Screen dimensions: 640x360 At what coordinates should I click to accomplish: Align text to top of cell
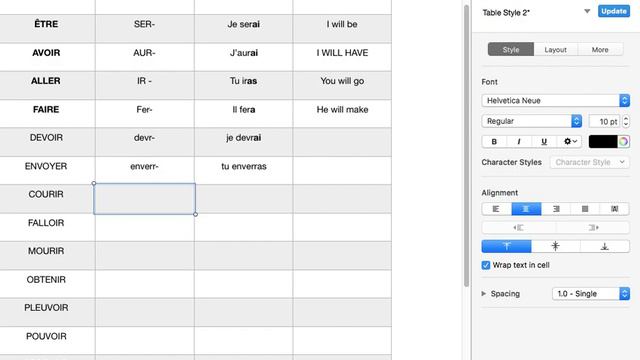click(507, 246)
